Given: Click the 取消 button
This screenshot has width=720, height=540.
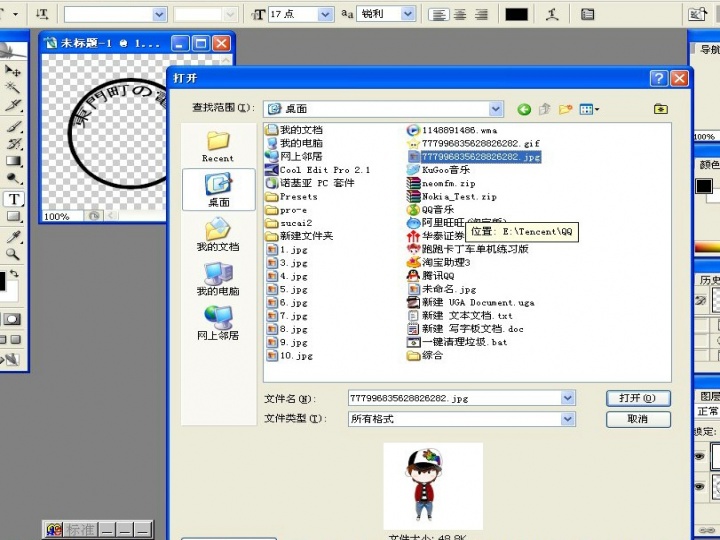Looking at the screenshot, I should click(638, 419).
